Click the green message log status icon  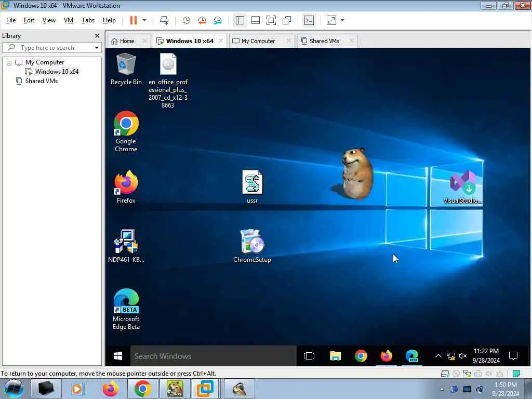pos(516,374)
